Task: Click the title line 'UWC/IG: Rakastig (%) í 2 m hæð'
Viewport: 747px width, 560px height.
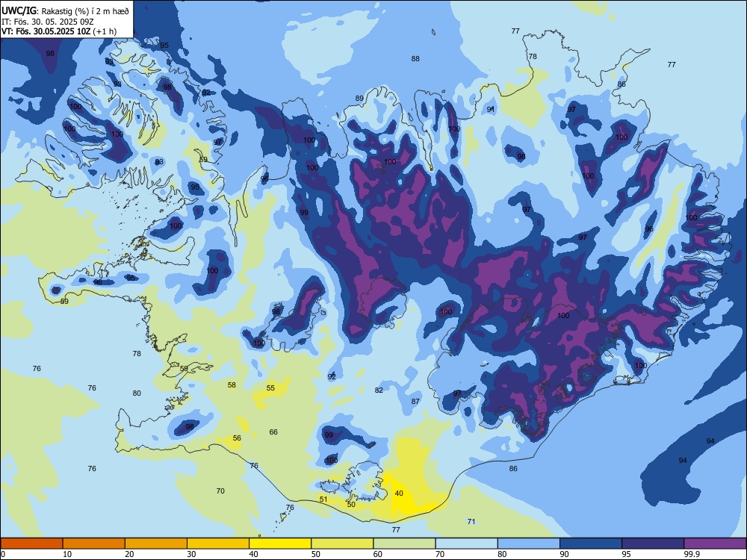Action: point(65,10)
